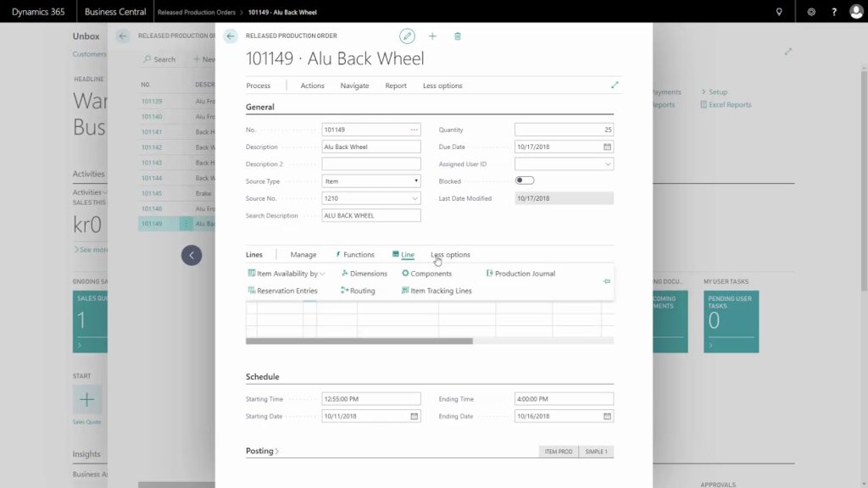Click top Less options in card menu
868x488 pixels.
[x=442, y=86]
